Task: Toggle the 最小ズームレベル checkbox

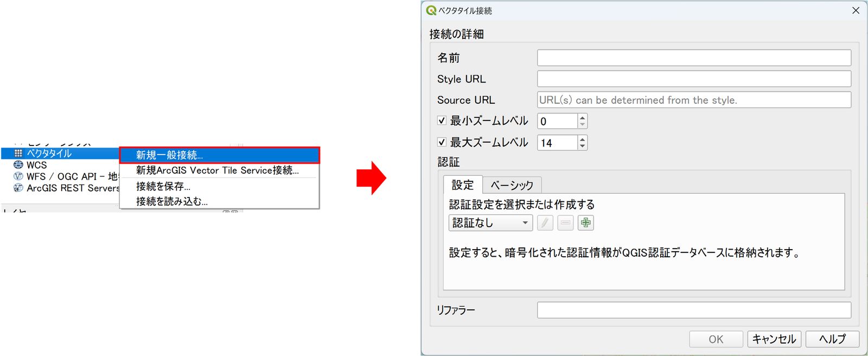Action: point(442,120)
